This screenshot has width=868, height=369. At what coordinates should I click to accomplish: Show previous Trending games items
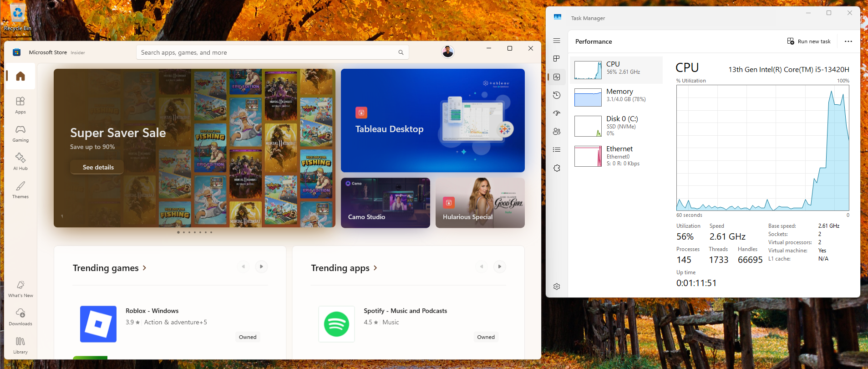point(244,266)
